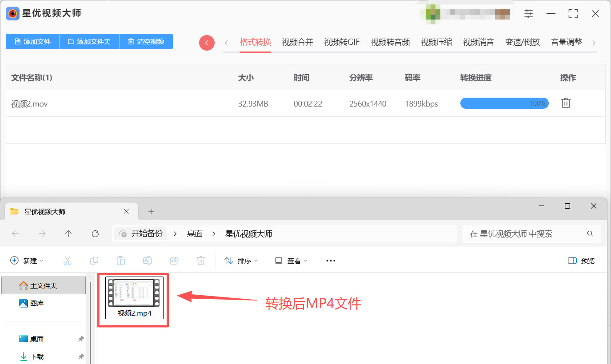
Task: Click the Paste clipboard icon
Action: 121,261
